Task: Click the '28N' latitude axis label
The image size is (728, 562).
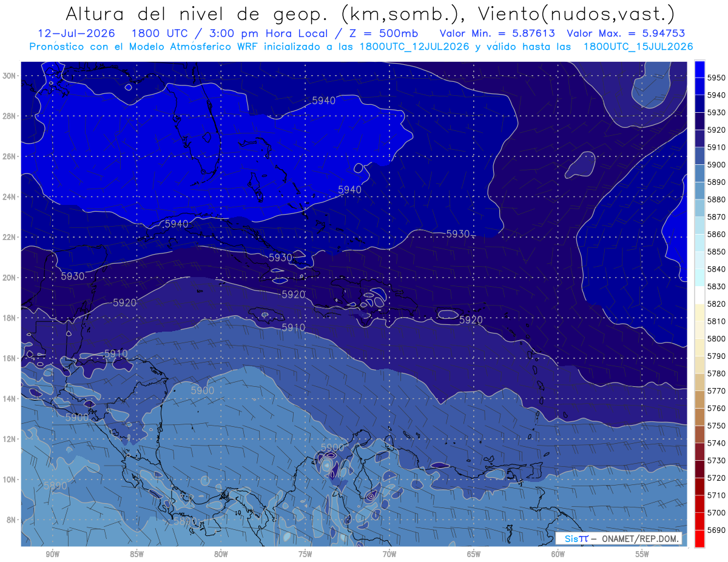Action: click(8, 116)
